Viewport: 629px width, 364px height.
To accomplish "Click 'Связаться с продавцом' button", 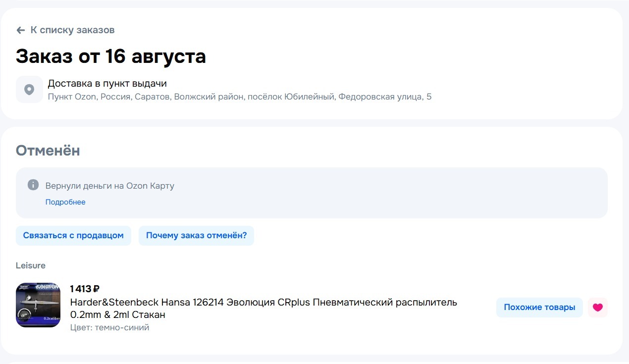I will [73, 236].
